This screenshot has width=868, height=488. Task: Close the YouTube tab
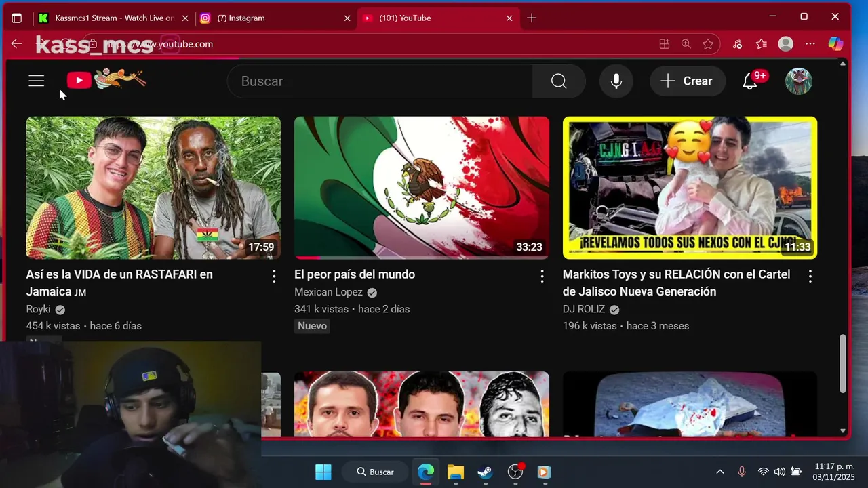coord(509,18)
